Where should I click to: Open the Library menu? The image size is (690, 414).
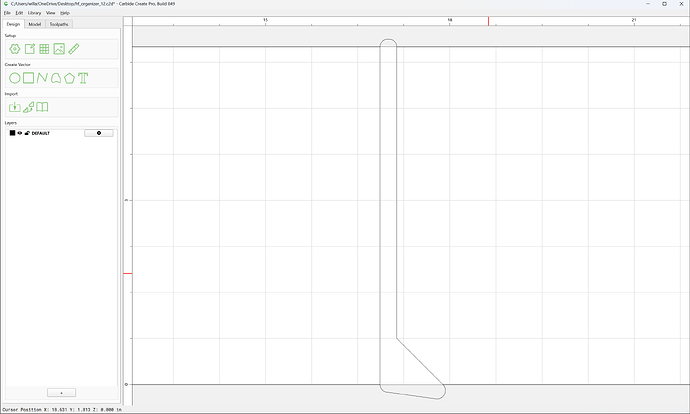pyautogui.click(x=34, y=13)
